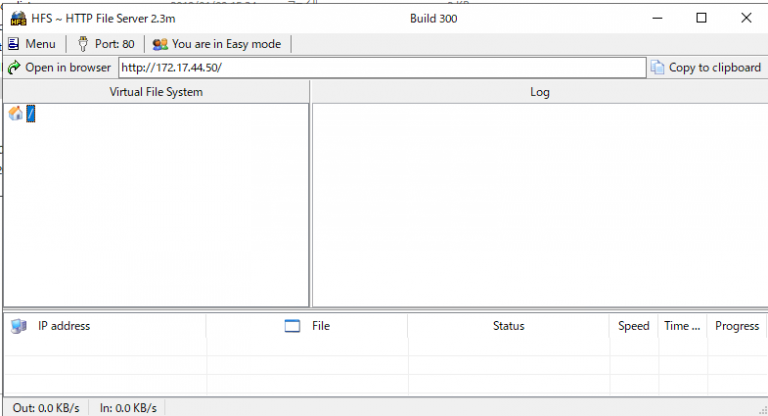
Task: Close the HFS window
Action: [x=746, y=19]
